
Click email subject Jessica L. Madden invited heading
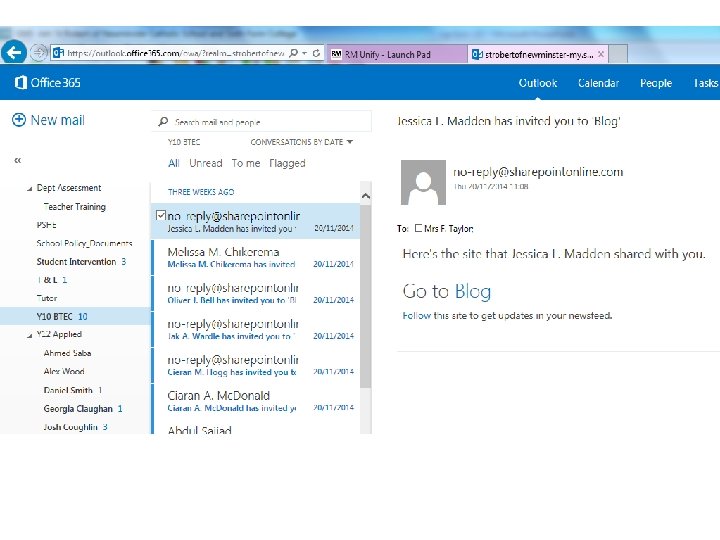(509, 121)
